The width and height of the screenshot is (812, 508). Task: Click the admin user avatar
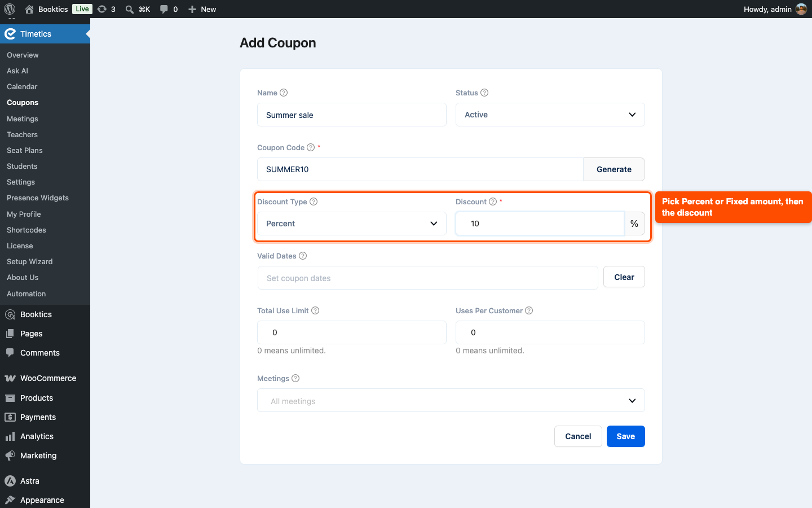801,9
